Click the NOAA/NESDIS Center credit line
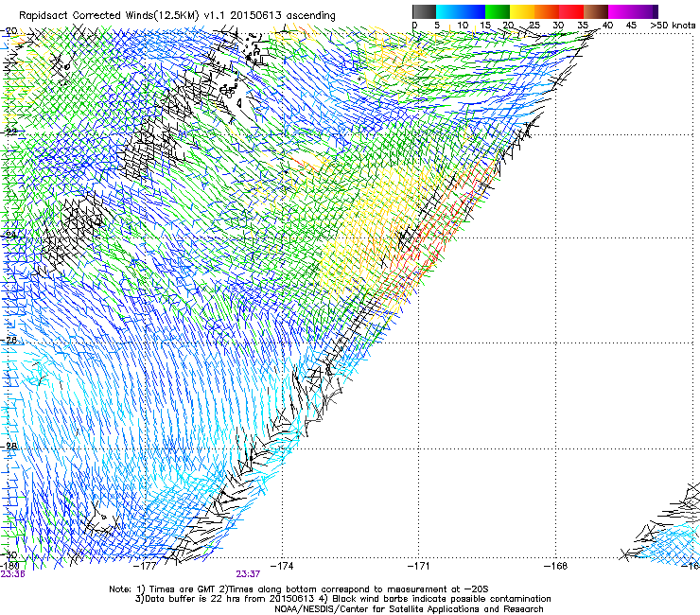Screen dimensions: 700x615 [409, 609]
